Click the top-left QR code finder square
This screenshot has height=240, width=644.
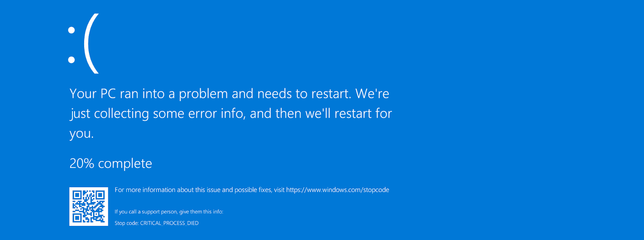click(x=77, y=195)
